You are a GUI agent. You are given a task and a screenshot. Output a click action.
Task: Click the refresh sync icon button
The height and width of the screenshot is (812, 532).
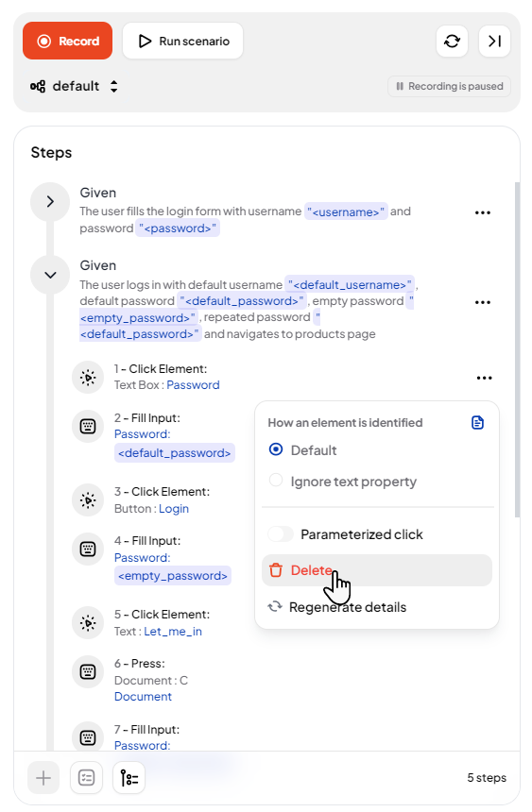coord(452,41)
